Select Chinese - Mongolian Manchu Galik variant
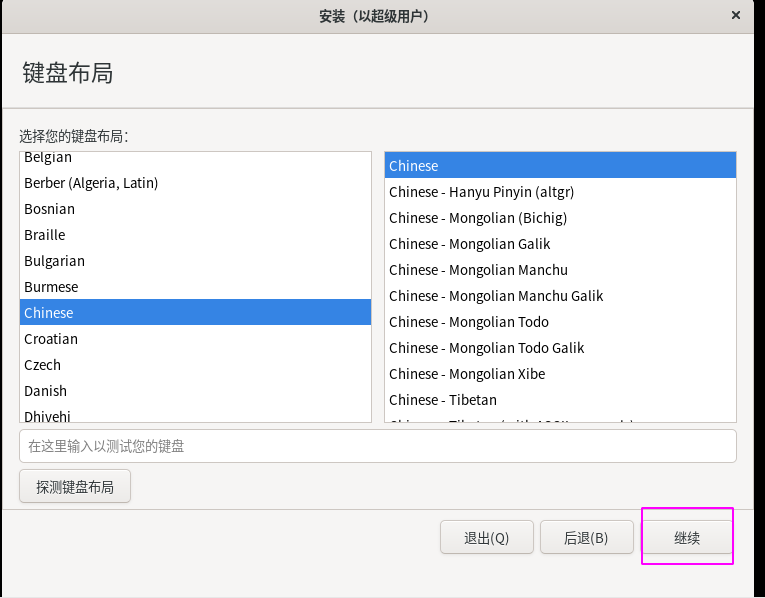The height and width of the screenshot is (598, 765). [x=560, y=296]
